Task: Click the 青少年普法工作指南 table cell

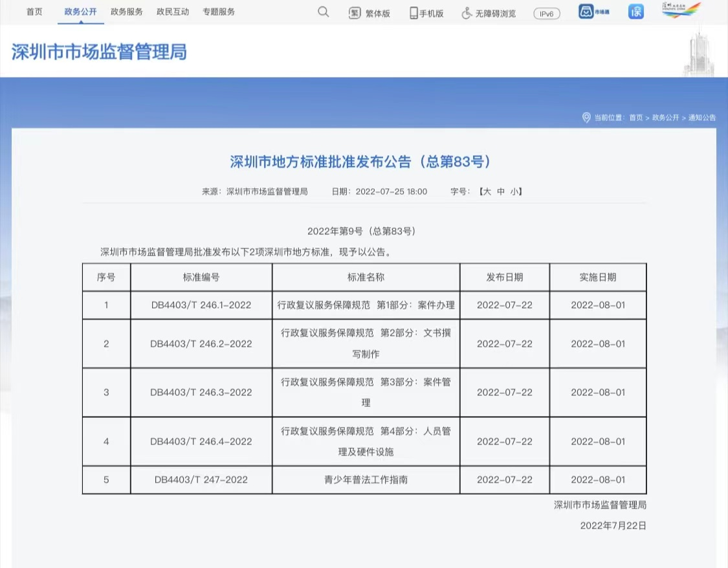Action: pos(366,480)
